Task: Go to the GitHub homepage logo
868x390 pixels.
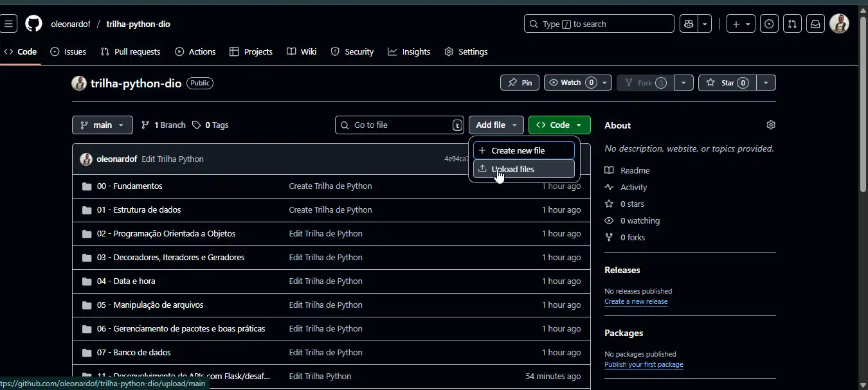Action: click(x=33, y=24)
